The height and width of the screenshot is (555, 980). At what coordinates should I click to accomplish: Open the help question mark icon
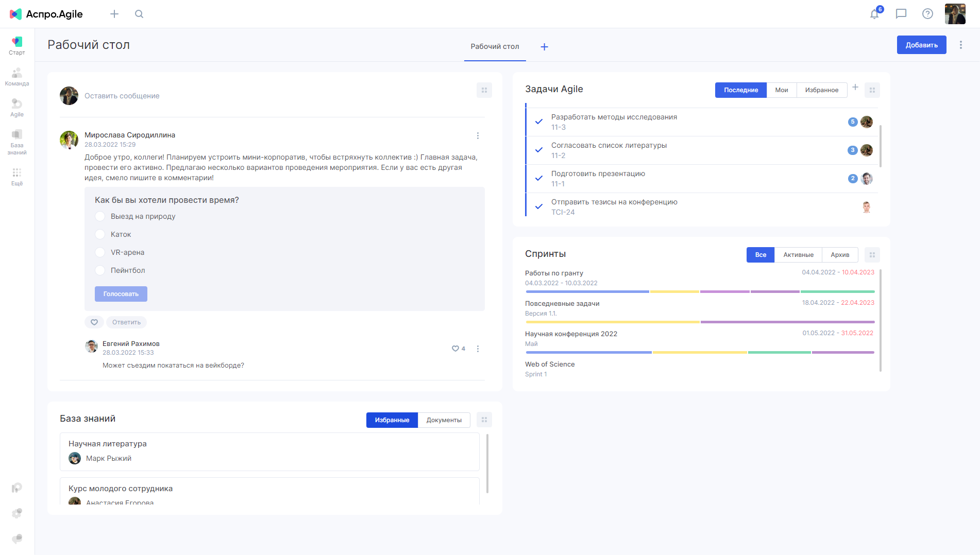tap(927, 14)
